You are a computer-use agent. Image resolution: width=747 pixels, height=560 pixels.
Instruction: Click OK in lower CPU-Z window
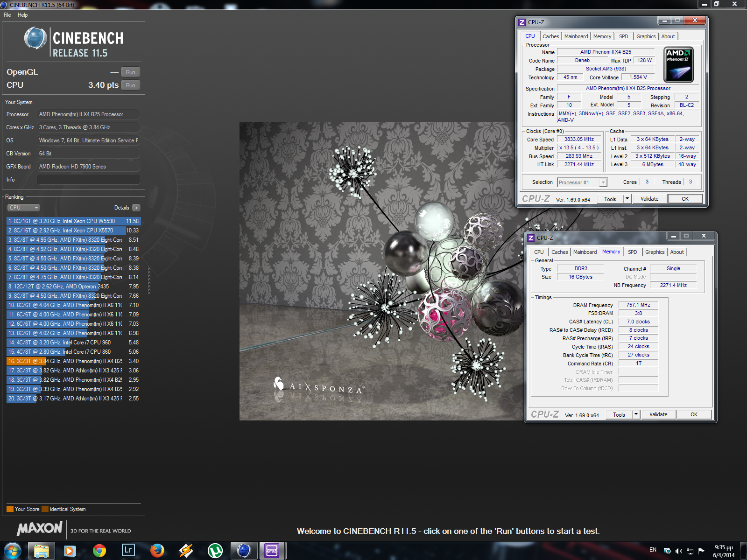[694, 414]
